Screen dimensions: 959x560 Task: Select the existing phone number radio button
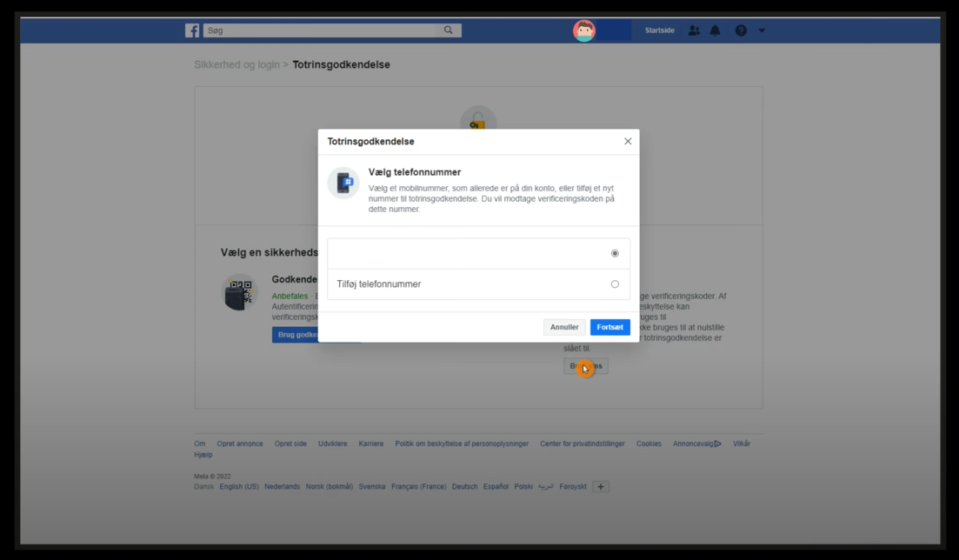coord(615,253)
